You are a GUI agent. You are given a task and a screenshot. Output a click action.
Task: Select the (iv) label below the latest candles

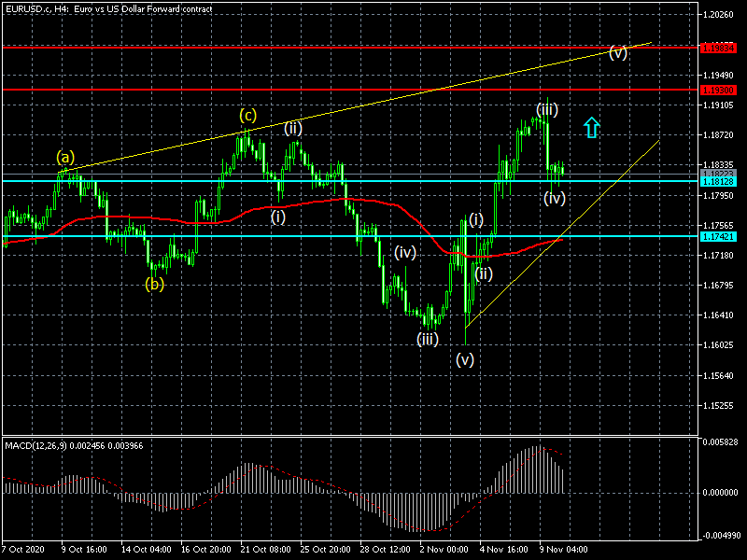(x=555, y=198)
